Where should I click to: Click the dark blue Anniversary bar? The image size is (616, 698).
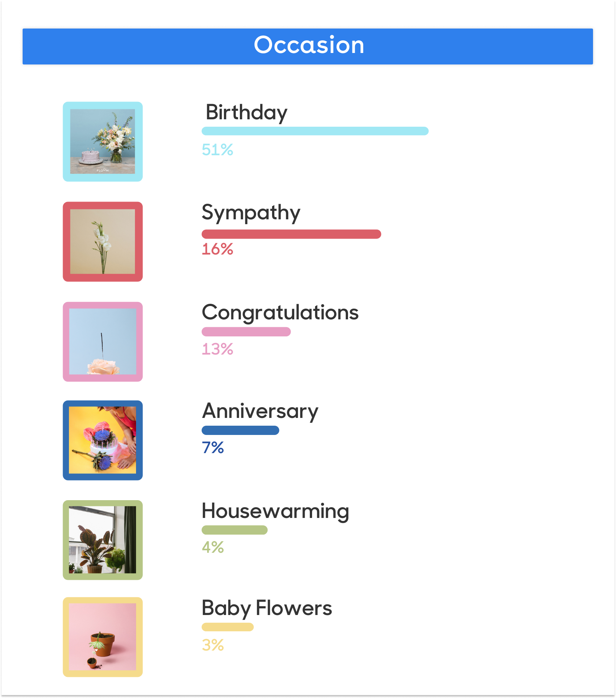240,431
